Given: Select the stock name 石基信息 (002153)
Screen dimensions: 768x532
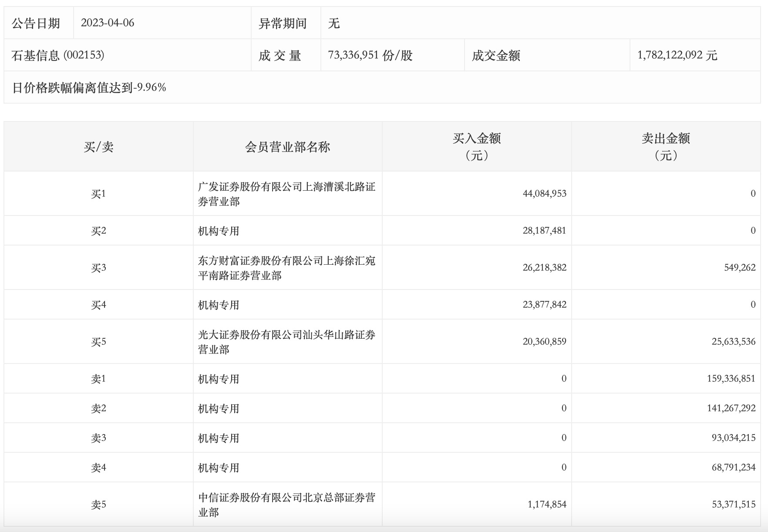Looking at the screenshot, I should coord(58,55).
